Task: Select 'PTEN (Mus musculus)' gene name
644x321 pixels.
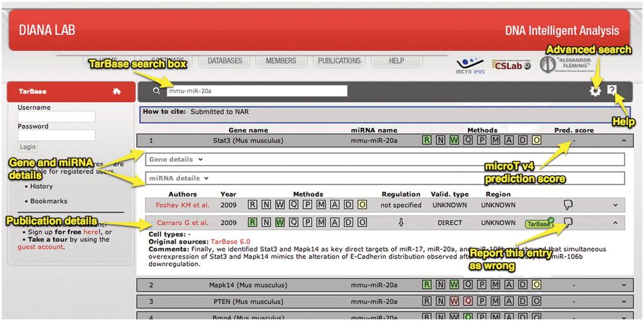Action: click(x=248, y=301)
